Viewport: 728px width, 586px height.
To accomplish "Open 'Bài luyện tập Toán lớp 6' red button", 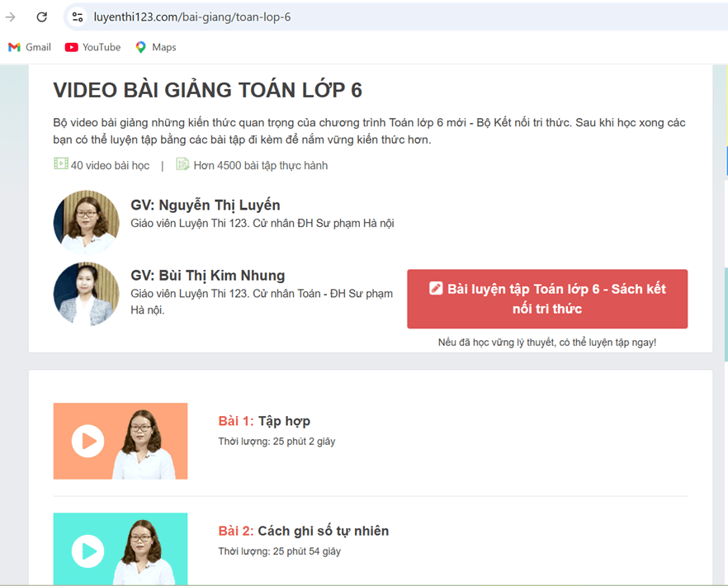I will pyautogui.click(x=547, y=299).
